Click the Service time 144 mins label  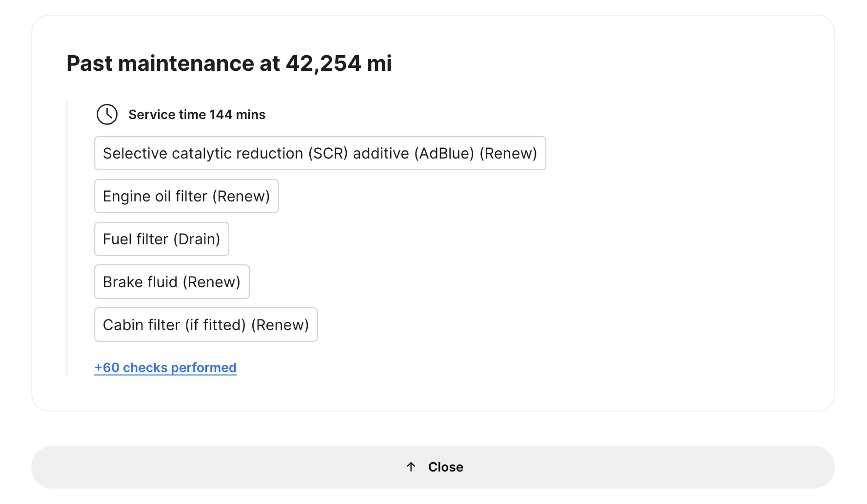pyautogui.click(x=197, y=115)
